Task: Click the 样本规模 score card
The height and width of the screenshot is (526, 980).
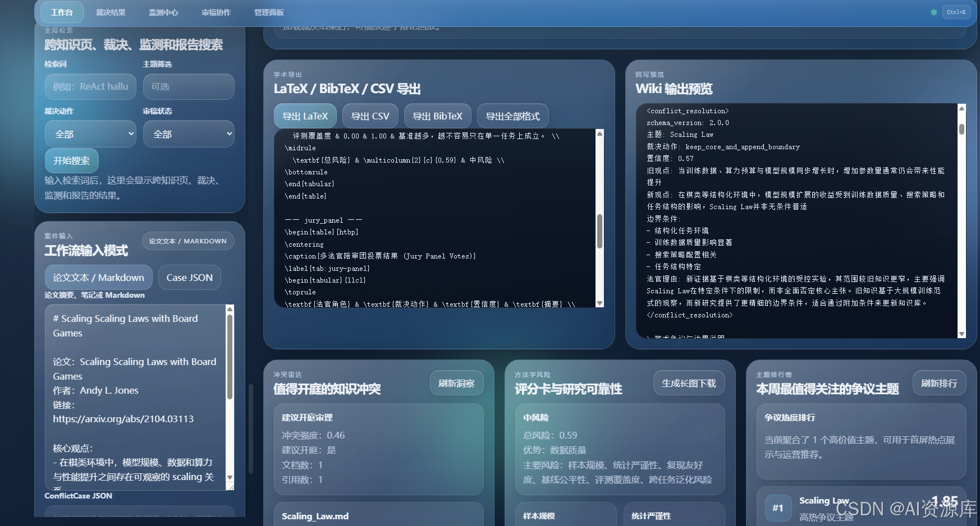Action: (566, 514)
